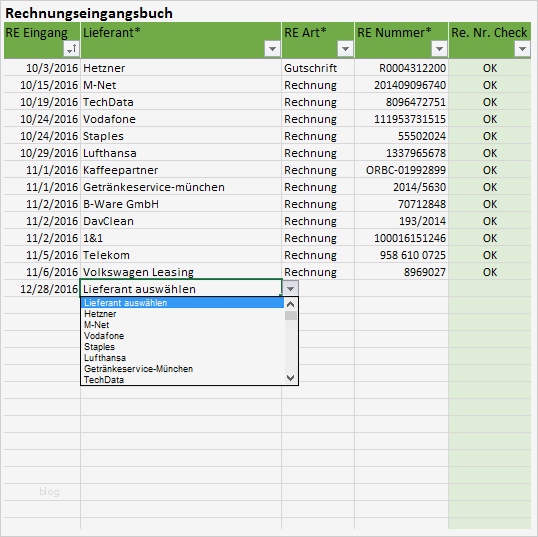
Task: Select invoice number 958 610 0725
Action: click(x=401, y=255)
